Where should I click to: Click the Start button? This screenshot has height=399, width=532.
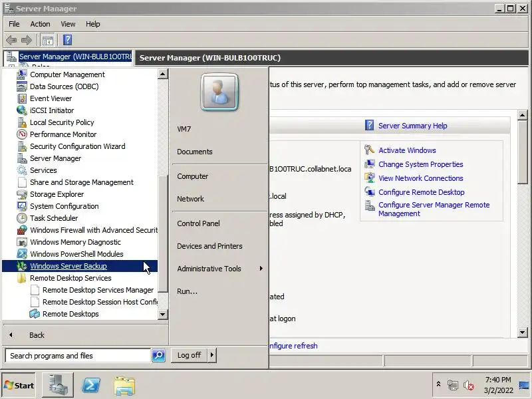click(x=19, y=386)
